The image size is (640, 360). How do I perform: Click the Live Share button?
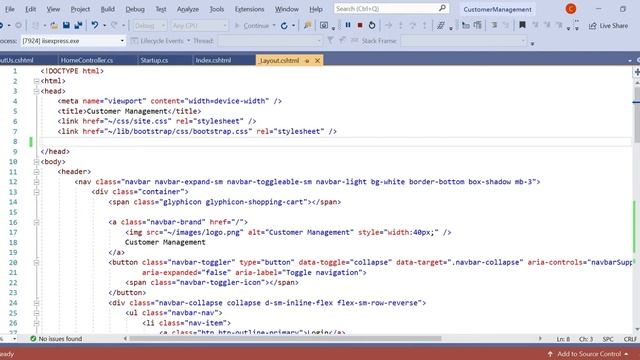coord(608,26)
